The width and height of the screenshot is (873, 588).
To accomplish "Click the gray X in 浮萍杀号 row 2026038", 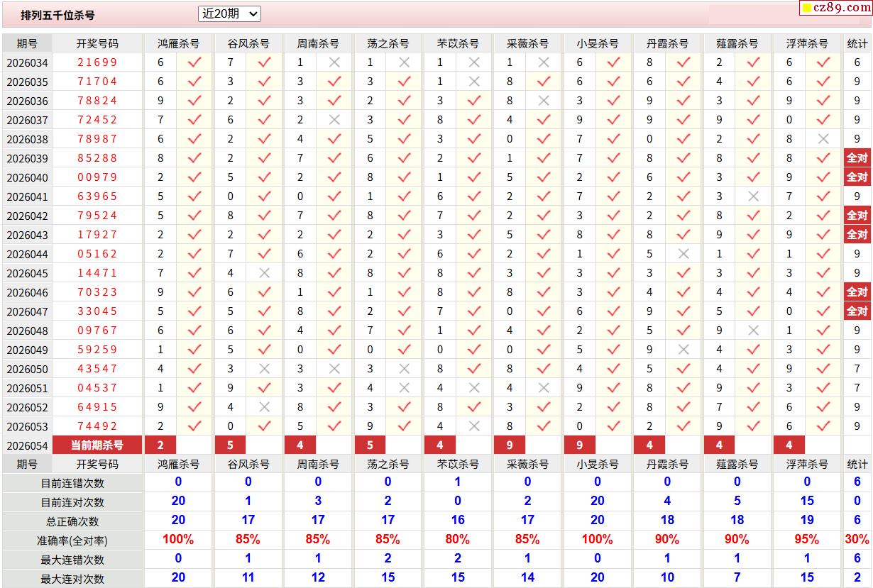I will click(823, 139).
